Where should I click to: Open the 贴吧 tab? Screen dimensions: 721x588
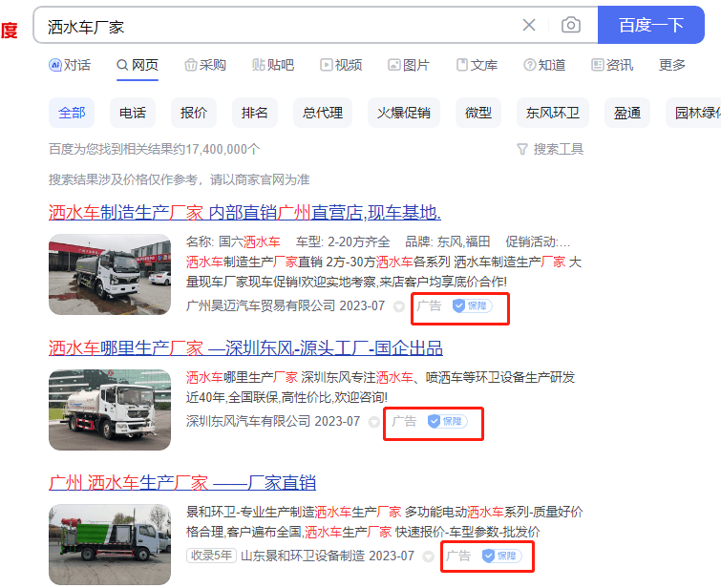(x=273, y=65)
